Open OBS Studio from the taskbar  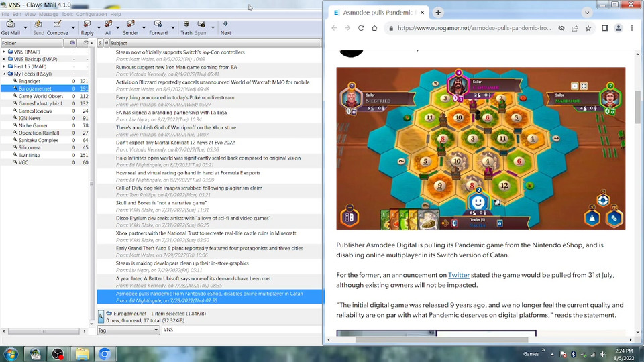[x=58, y=354]
